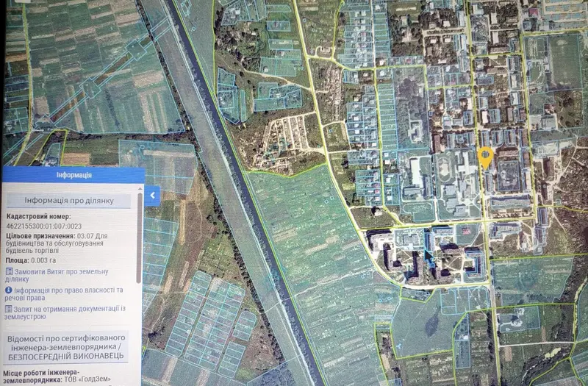Click the stadium oval on the map
This screenshot has height=386, width=588.
click(446, 171)
